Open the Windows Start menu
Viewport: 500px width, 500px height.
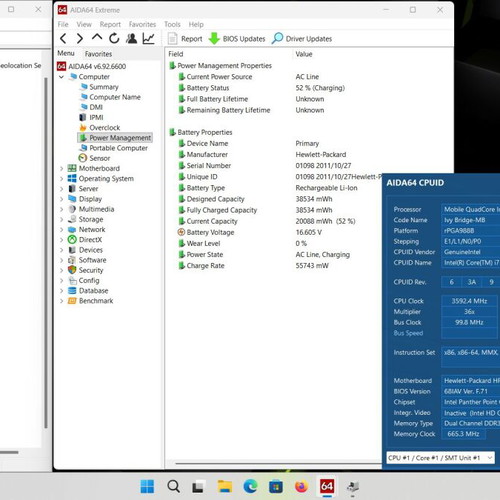[147, 487]
